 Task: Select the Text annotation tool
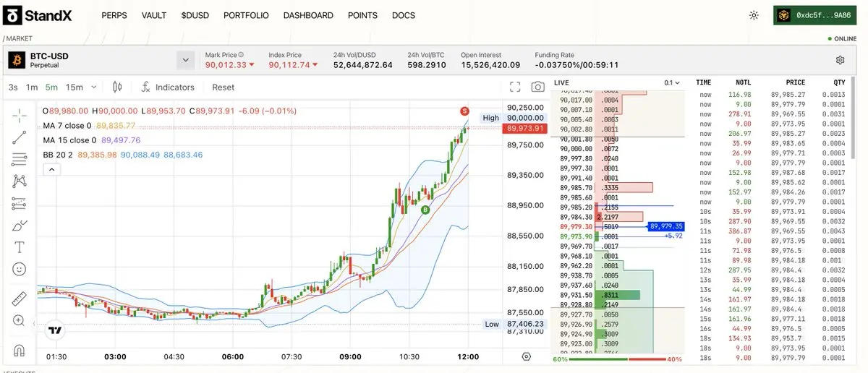(x=20, y=247)
